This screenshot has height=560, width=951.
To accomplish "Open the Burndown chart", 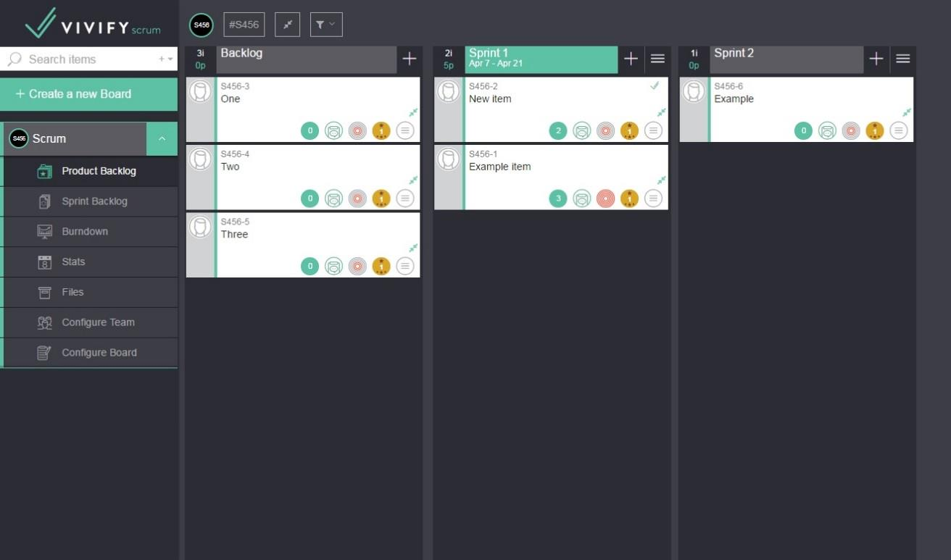I will point(91,232).
